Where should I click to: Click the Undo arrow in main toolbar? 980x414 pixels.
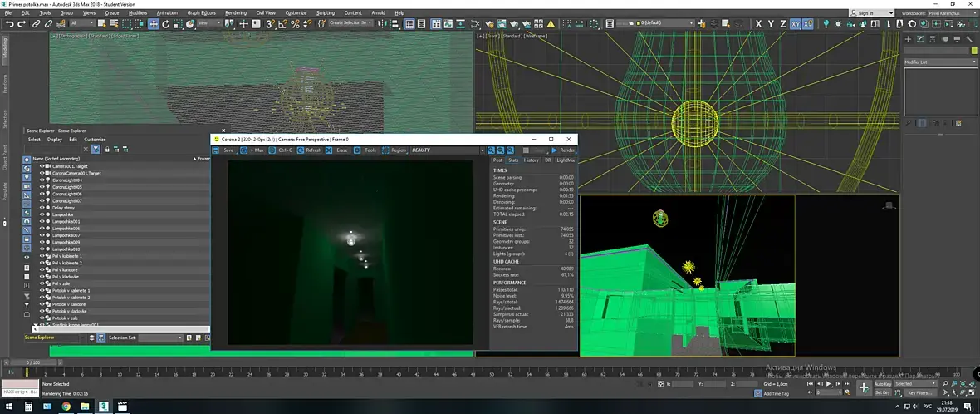[8, 24]
